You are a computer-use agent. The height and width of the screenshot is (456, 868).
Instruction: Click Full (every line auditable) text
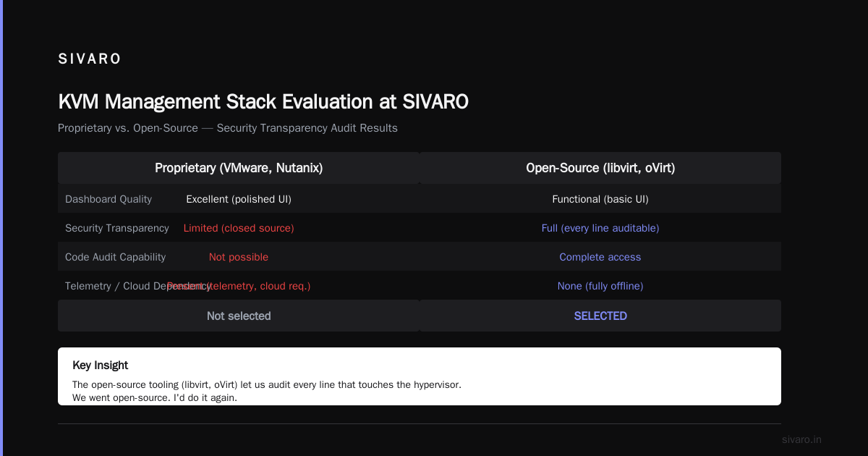tap(600, 228)
